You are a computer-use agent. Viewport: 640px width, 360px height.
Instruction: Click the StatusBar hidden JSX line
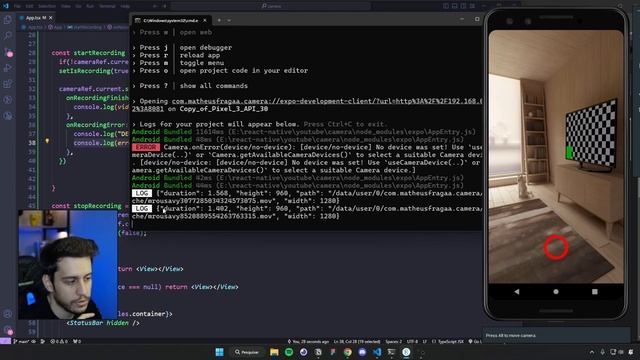103,323
